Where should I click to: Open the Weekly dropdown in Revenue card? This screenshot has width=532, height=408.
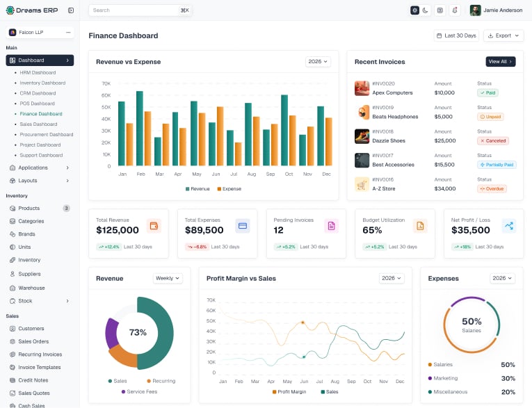click(168, 278)
